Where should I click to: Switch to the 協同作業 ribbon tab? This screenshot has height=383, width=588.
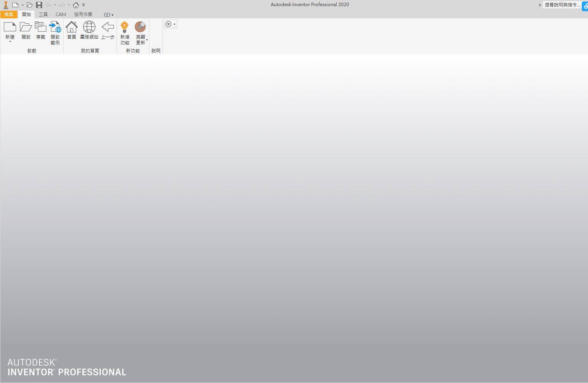point(83,15)
